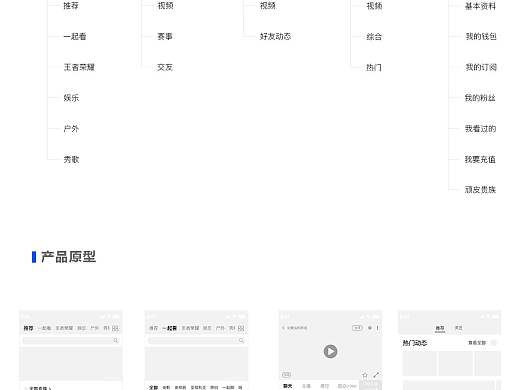The height and width of the screenshot is (390, 520).
Task: Select the 好友动态 tree node
Action: point(275,36)
